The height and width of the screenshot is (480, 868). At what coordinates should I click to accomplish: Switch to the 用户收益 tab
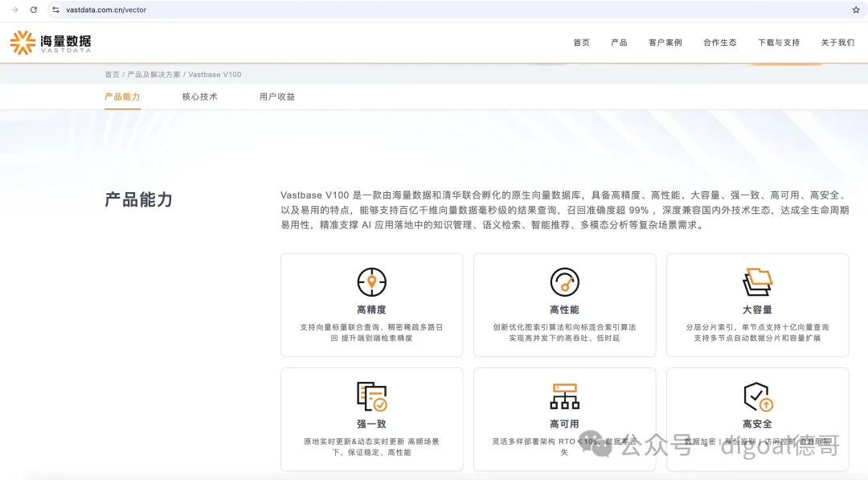277,97
